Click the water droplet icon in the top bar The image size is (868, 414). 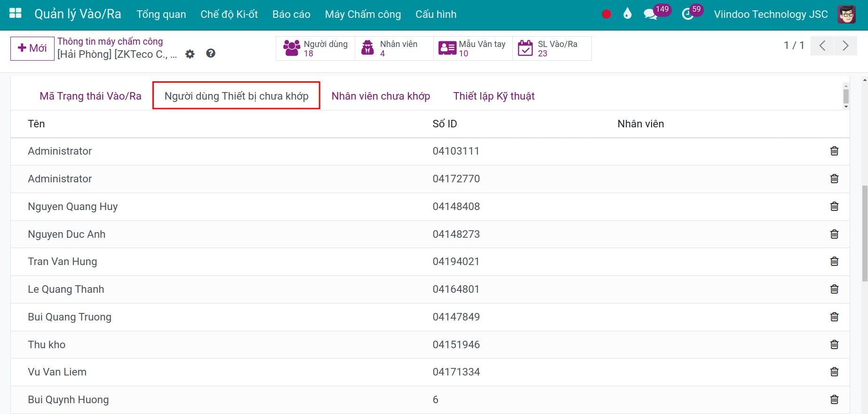[x=627, y=14]
